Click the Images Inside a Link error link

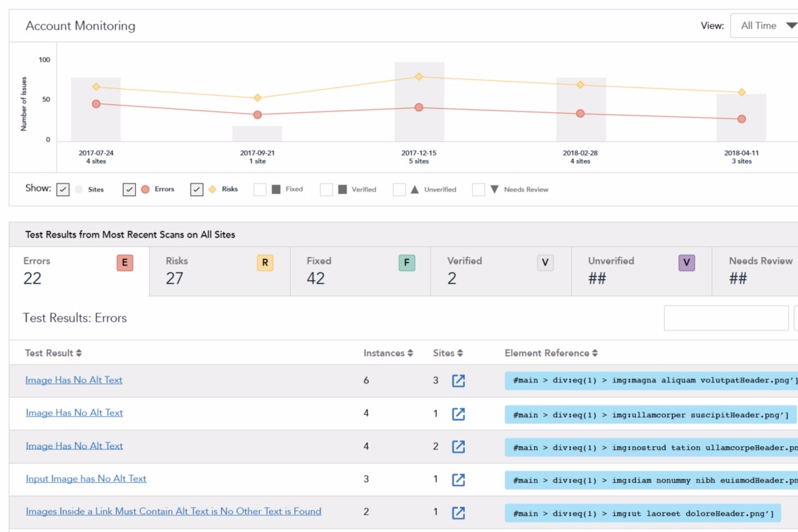tap(173, 511)
